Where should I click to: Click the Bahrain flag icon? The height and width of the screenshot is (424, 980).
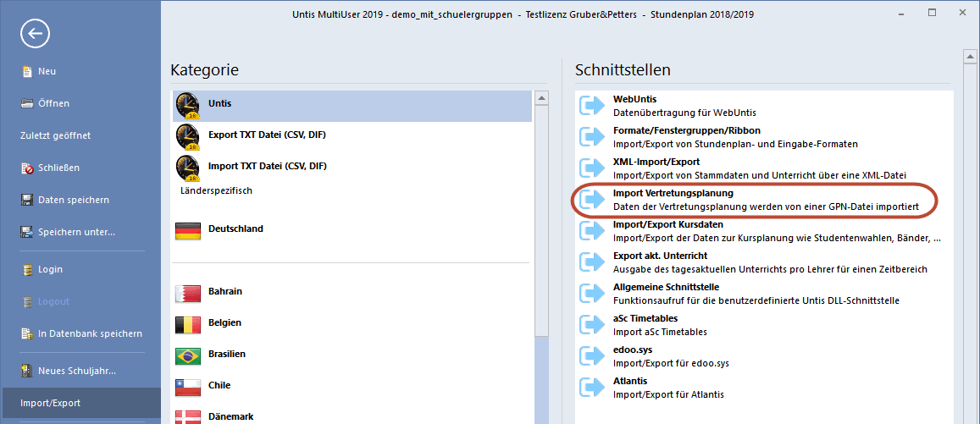(188, 294)
